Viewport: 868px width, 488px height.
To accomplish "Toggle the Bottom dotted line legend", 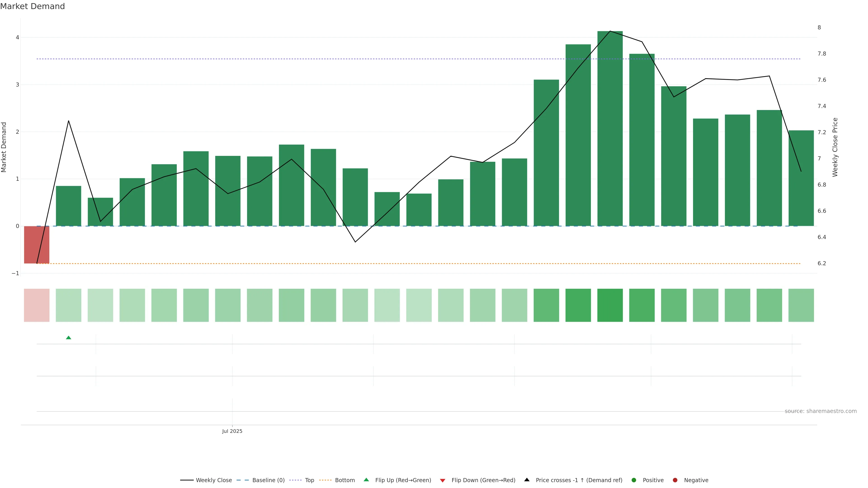I will point(345,480).
